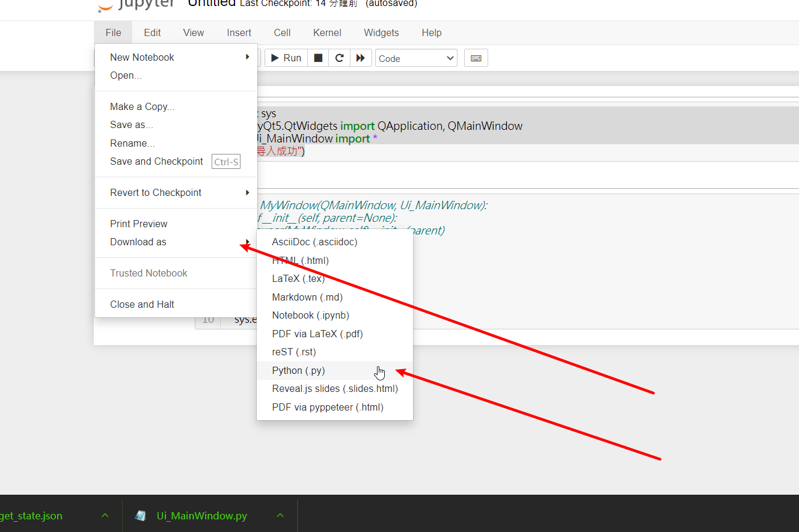The width and height of the screenshot is (799, 532).
Task: Download as Notebook (.ipynb)
Action: 334,315
